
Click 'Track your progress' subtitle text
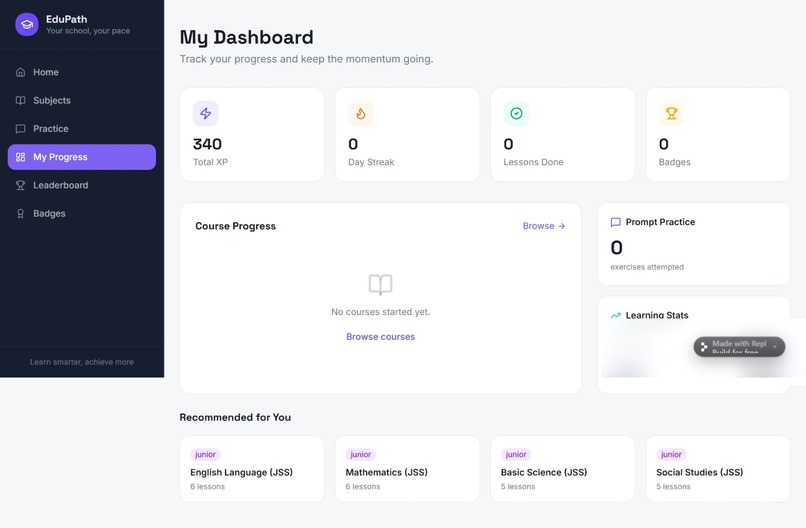click(306, 59)
